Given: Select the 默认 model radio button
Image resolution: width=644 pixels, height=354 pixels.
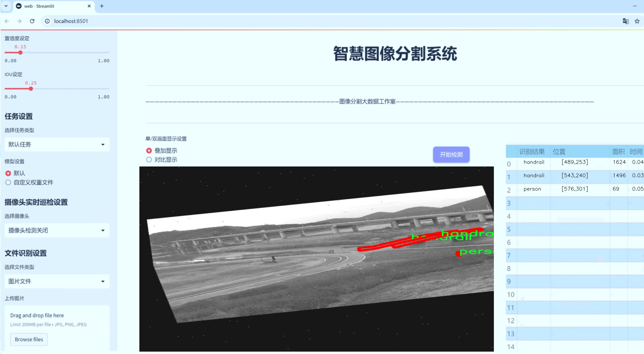Looking at the screenshot, I should coord(8,173).
